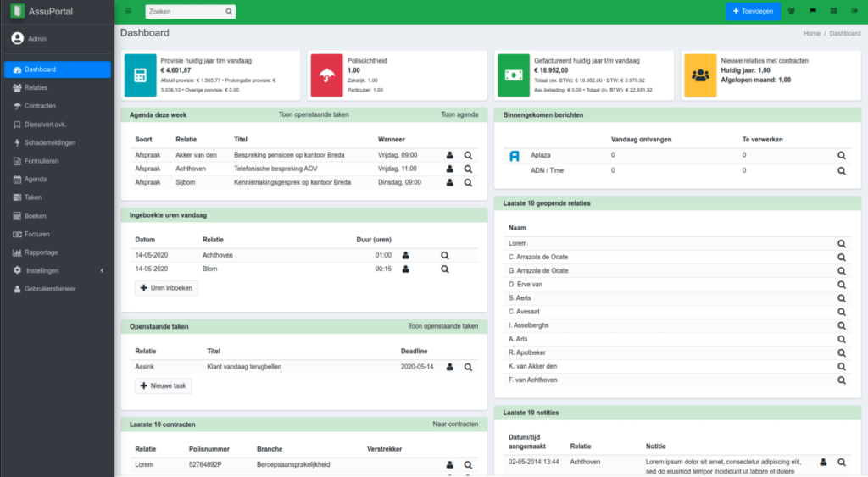Image resolution: width=868 pixels, height=477 pixels.
Task: Open Formulieren in sidebar
Action: [58, 161]
